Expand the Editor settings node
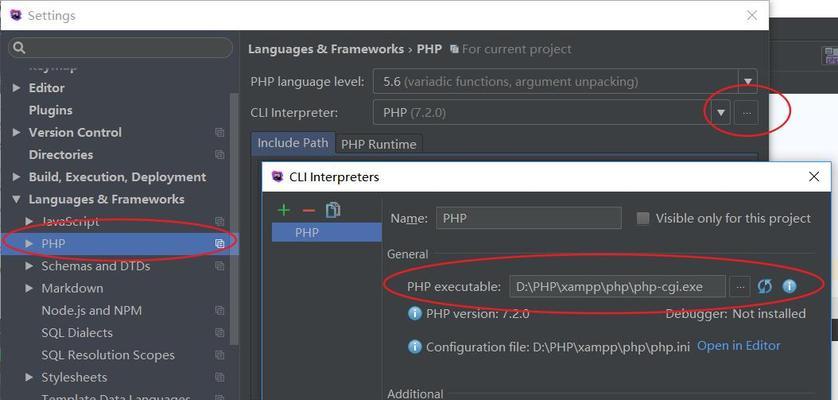 (x=17, y=88)
